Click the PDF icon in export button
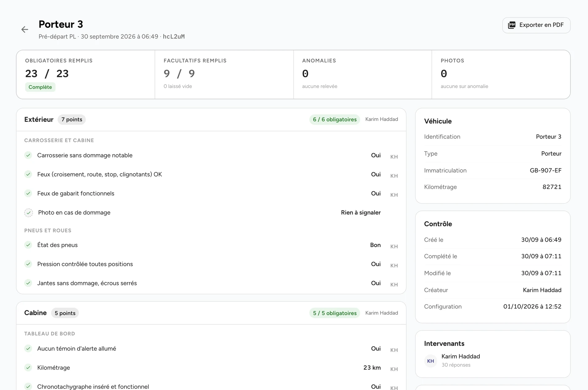588x390 pixels. (512, 25)
